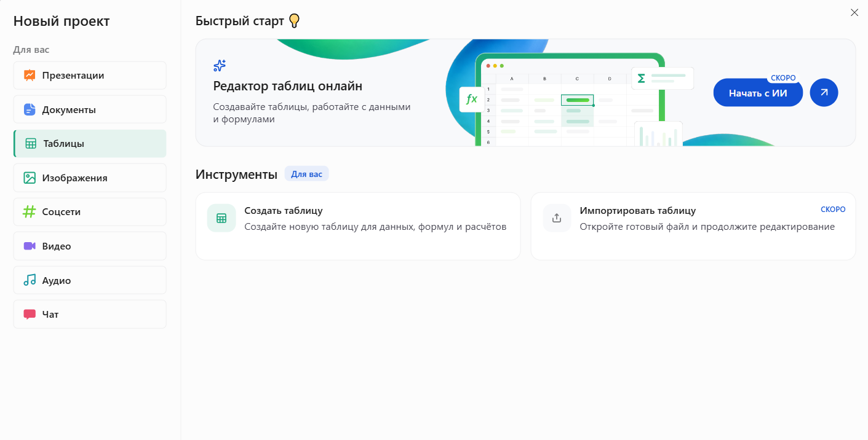Click the Редактор таблиц онлайн heading
The width and height of the screenshot is (868, 440).
(x=288, y=86)
